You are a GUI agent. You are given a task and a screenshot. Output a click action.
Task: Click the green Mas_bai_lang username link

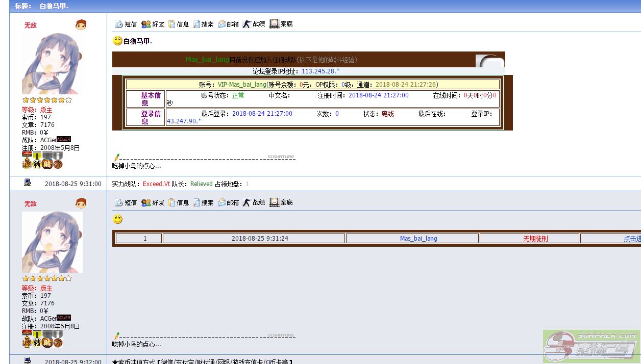(x=207, y=60)
